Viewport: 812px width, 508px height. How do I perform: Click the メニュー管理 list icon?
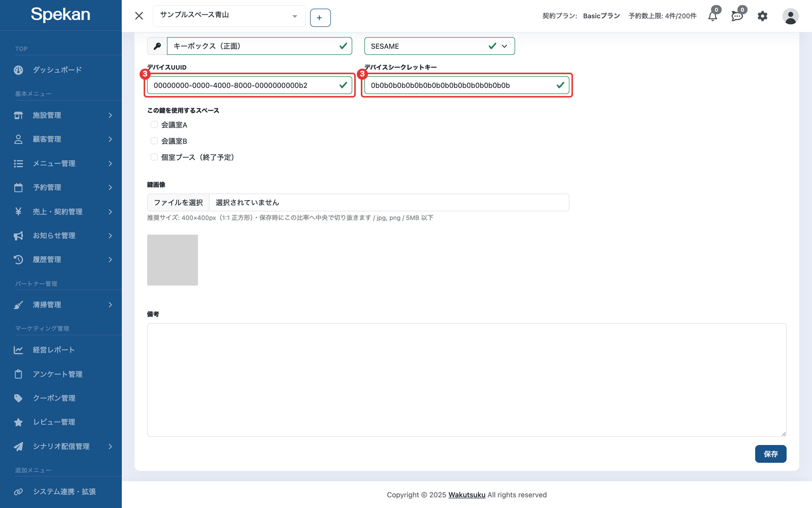coord(18,164)
